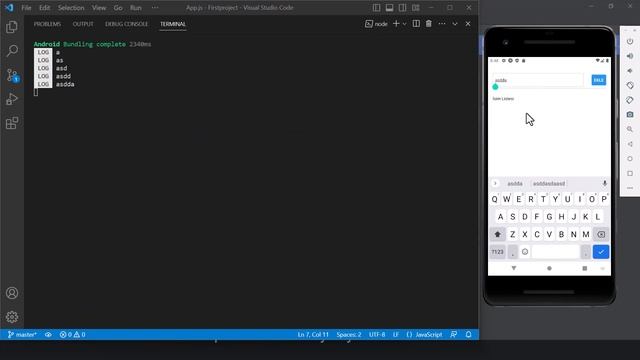Screen dimensions: 640x360
Task: Toggle bottom panel layout icon
Action: pos(389,7)
